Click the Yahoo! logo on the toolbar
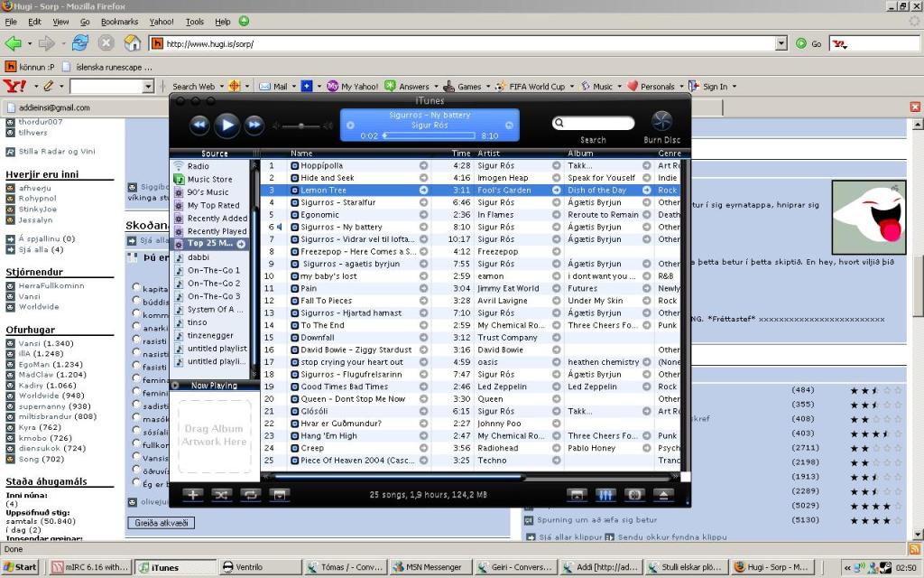The image size is (924, 578). click(x=14, y=86)
